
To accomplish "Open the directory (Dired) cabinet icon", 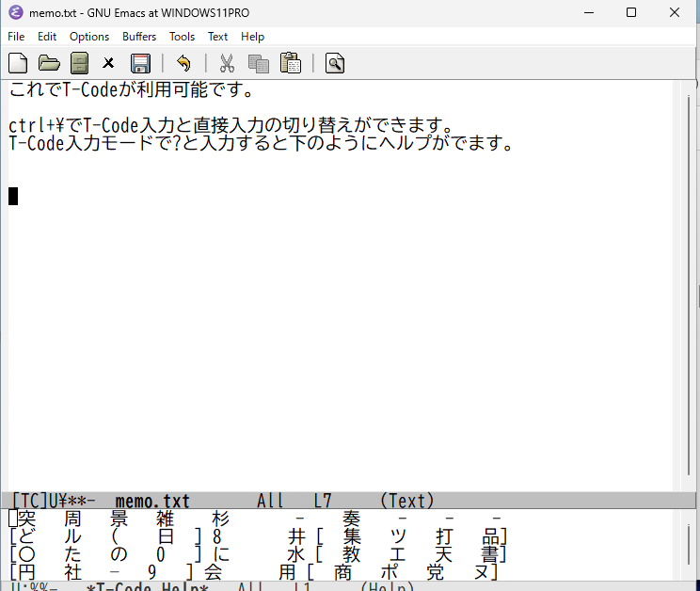I will tap(79, 63).
